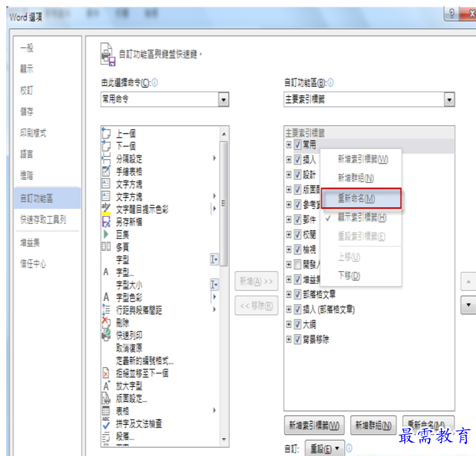The image size is (476, 456).
Task: Click command list scrollbar thumb
Action: coord(224,203)
